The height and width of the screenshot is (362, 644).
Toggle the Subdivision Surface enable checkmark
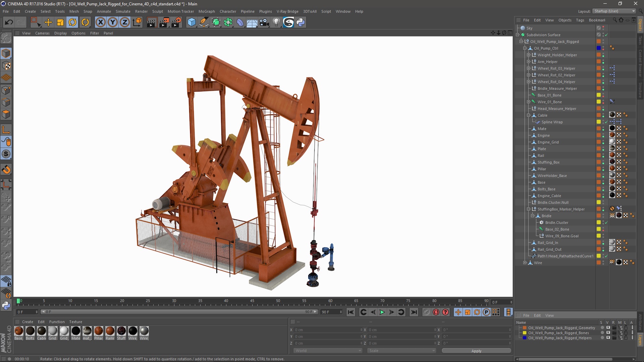coord(606,35)
